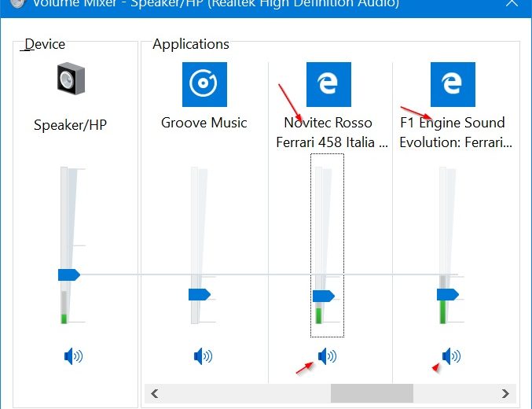Click the Groove Music app icon
532x409 pixels.
(204, 84)
